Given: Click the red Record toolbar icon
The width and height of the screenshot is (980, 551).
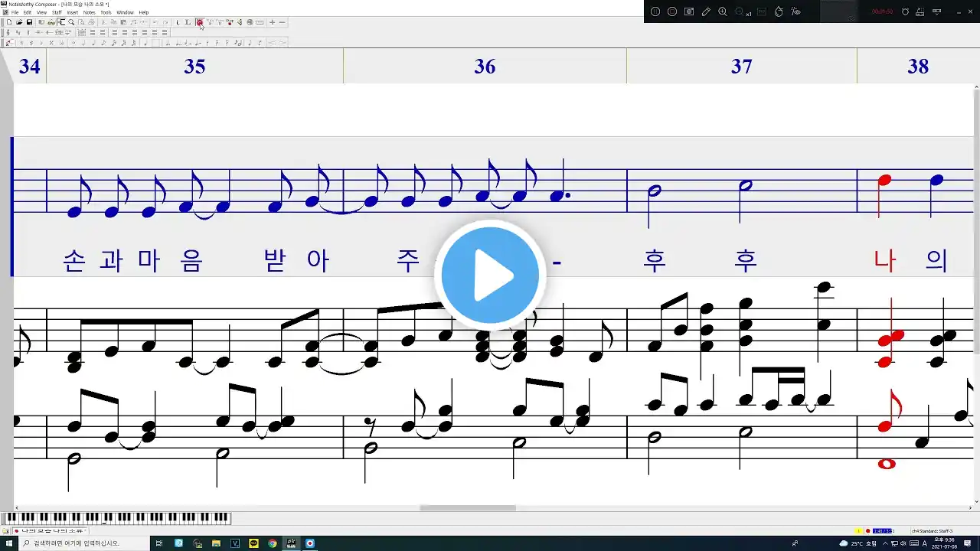Looking at the screenshot, I should (x=200, y=22).
